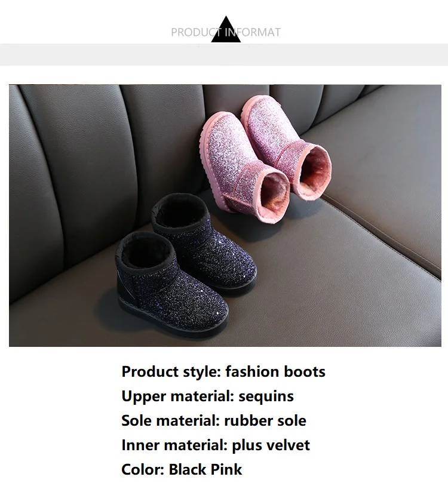This screenshot has height=489, width=448.
Task: Click the right pink glitter boot
Action: tap(286, 146)
